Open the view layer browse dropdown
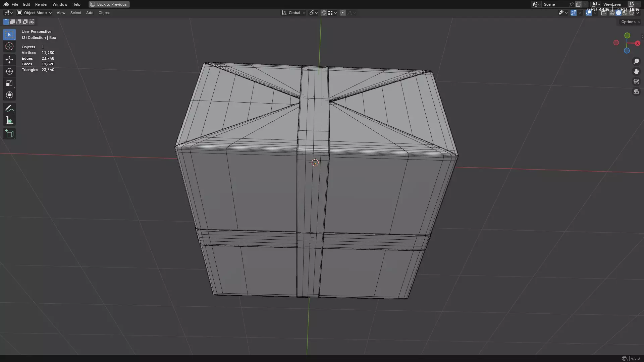This screenshot has height=362, width=644. pos(596,4)
